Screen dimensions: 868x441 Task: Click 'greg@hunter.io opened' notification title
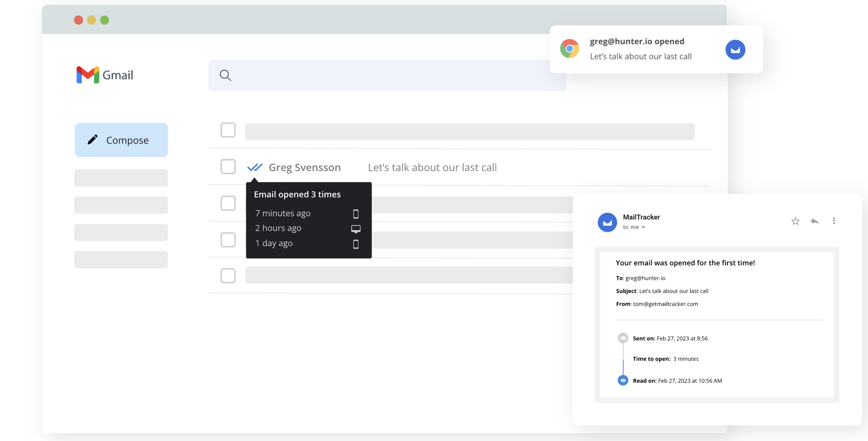(637, 41)
